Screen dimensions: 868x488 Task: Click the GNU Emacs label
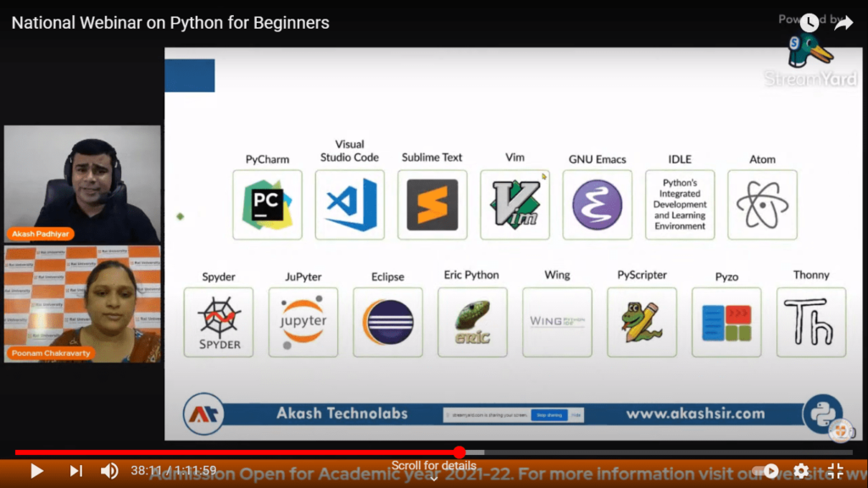click(598, 159)
